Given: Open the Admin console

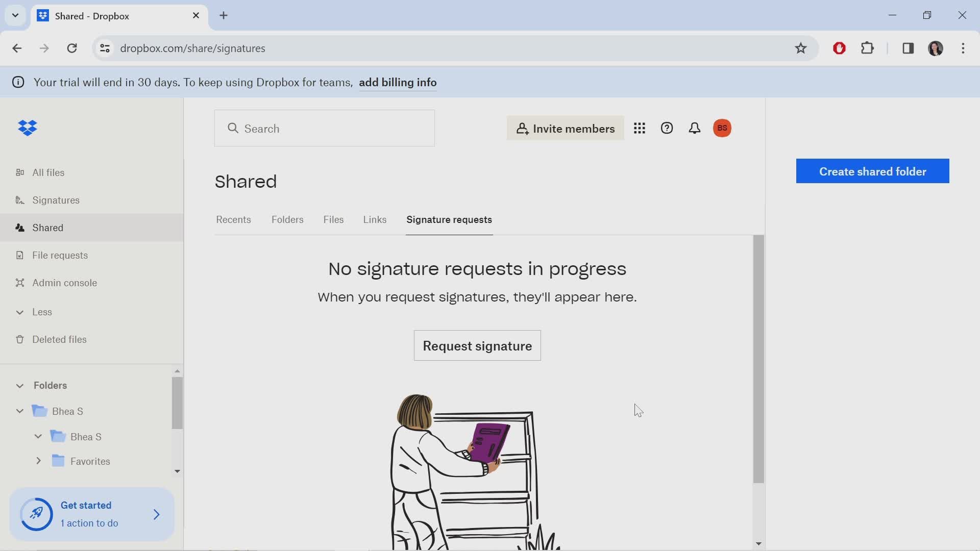Looking at the screenshot, I should [65, 283].
